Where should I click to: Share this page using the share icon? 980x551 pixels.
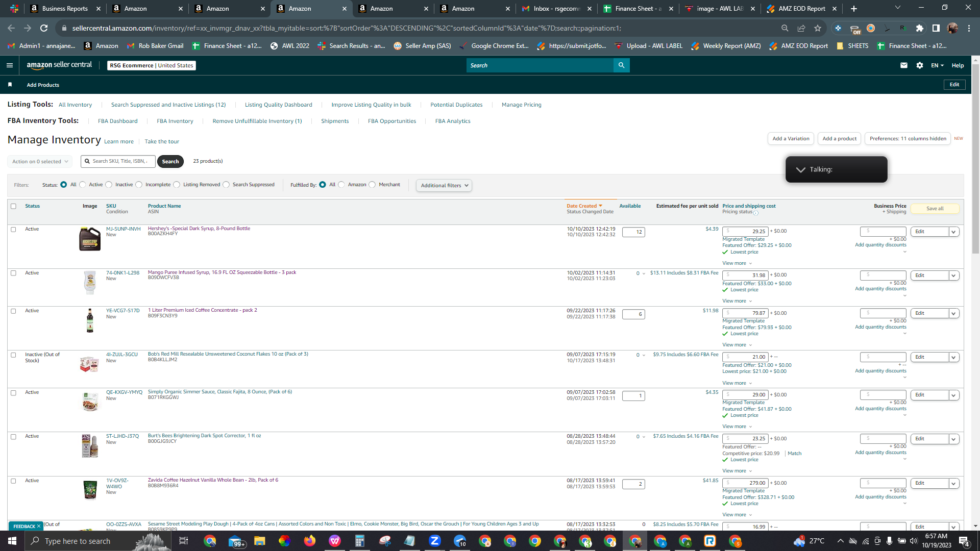tap(801, 29)
